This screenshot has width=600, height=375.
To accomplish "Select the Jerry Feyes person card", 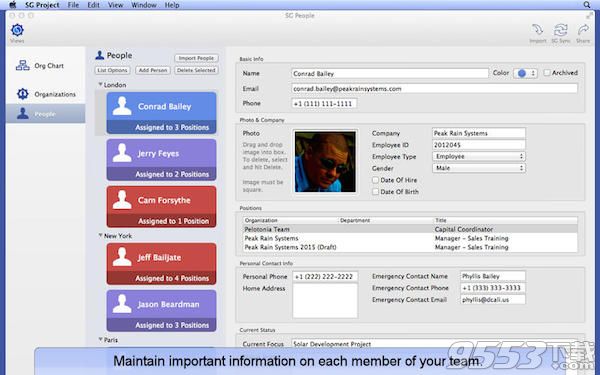I will pos(161,160).
